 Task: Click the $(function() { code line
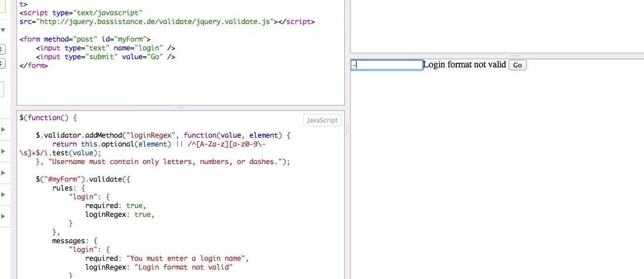coord(48,118)
